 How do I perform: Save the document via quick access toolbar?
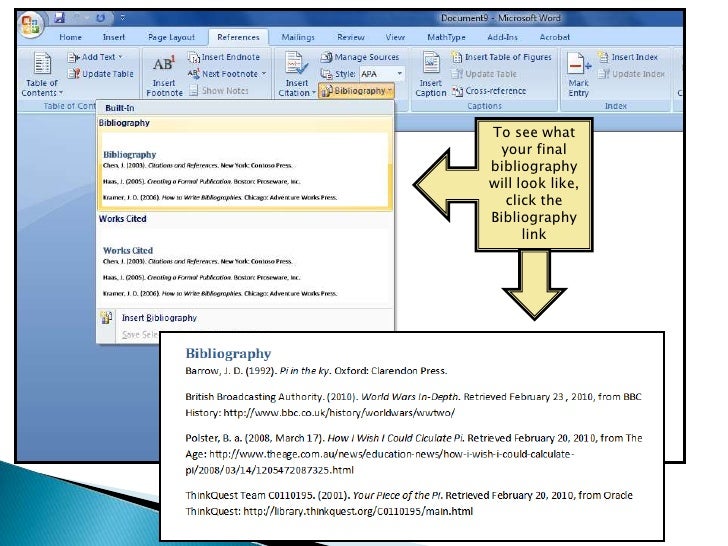coord(59,18)
